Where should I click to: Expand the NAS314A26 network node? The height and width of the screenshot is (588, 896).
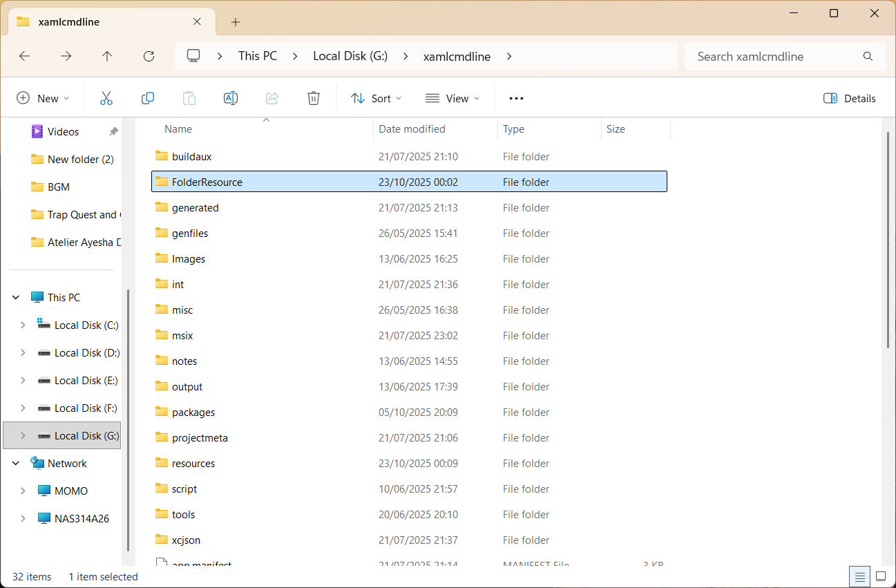pos(23,518)
